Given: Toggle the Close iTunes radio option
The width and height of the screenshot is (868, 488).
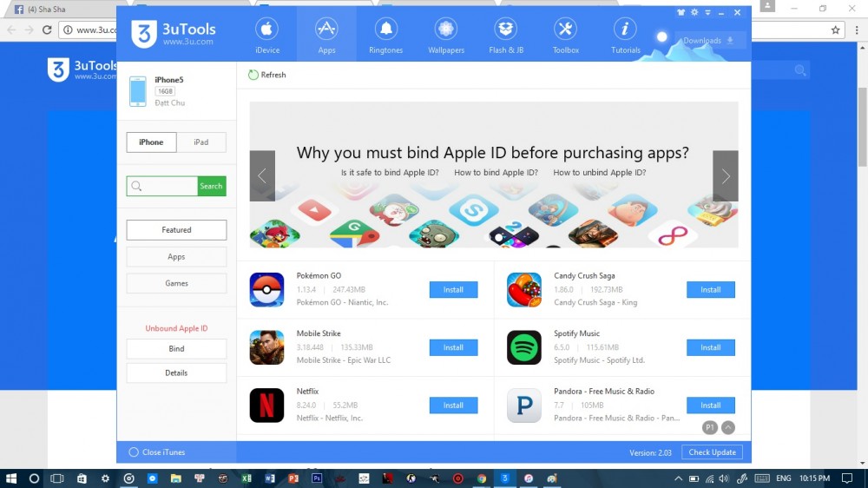Looking at the screenshot, I should [134, 452].
